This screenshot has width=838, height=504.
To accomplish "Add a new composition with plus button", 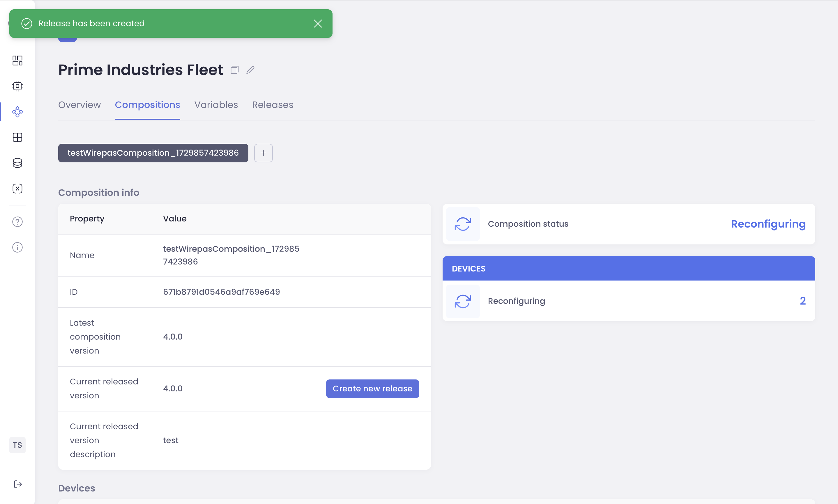I will tap(263, 153).
